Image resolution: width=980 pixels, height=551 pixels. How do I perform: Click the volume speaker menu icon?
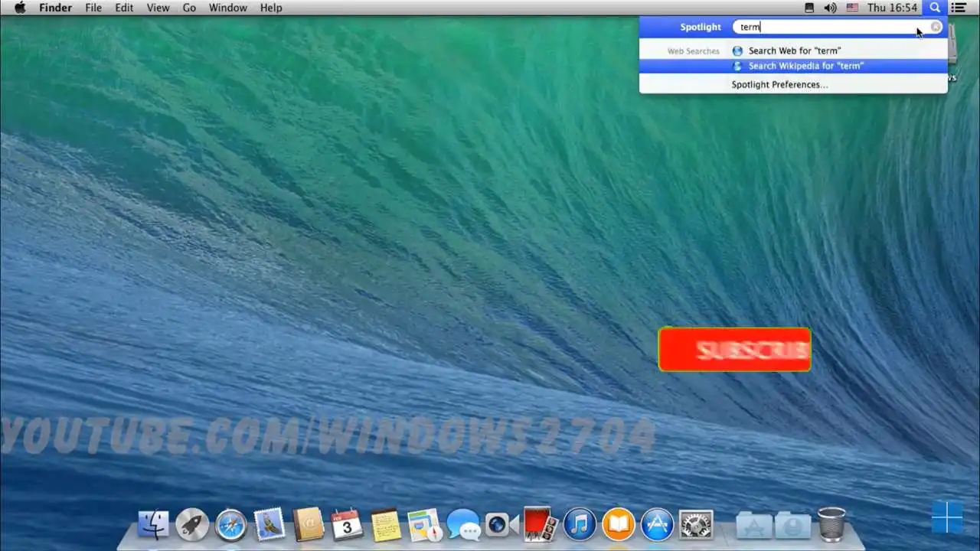point(830,8)
